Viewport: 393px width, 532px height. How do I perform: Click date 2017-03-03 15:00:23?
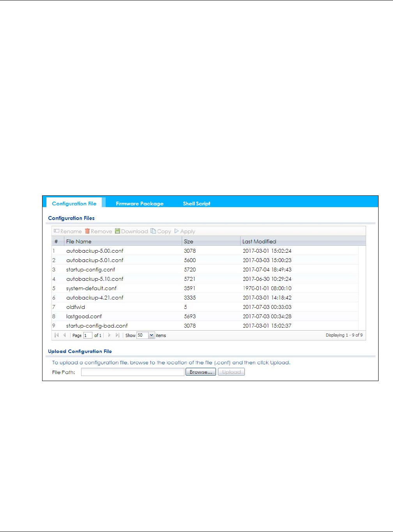pyautogui.click(x=267, y=260)
